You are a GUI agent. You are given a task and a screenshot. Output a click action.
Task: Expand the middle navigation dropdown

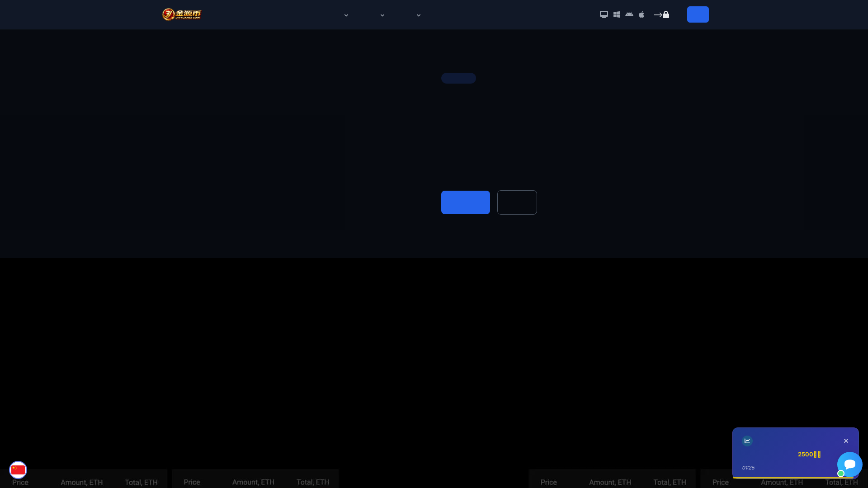(x=382, y=15)
